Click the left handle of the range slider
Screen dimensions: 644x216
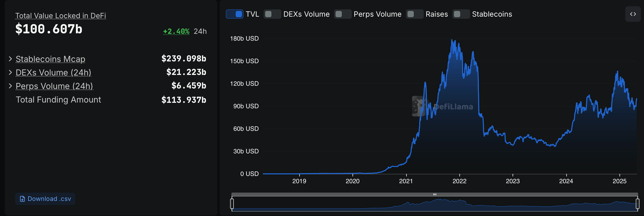tap(232, 204)
